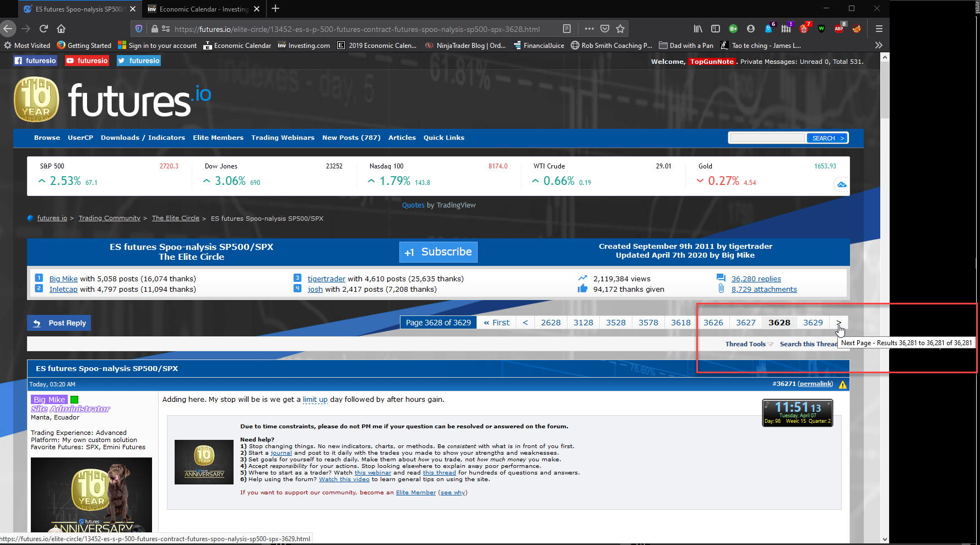Screen dimensions: 980x545
Task: Open the tigertrader user link
Action: 327,279
